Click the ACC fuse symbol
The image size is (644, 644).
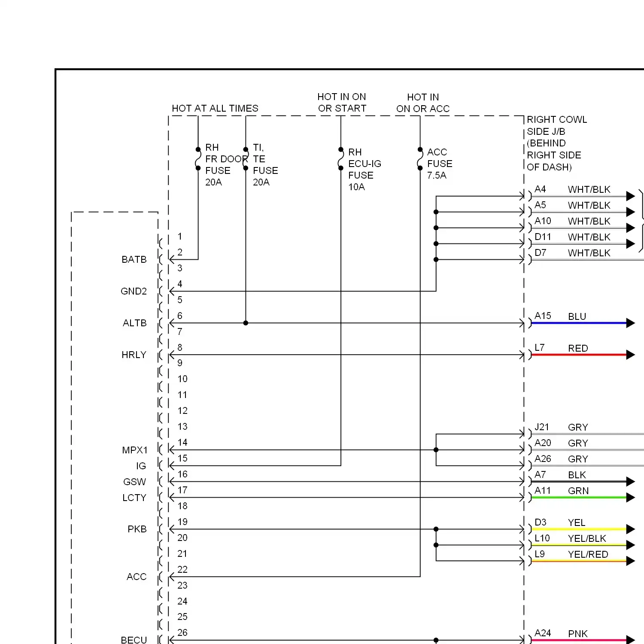pyautogui.click(x=420, y=159)
